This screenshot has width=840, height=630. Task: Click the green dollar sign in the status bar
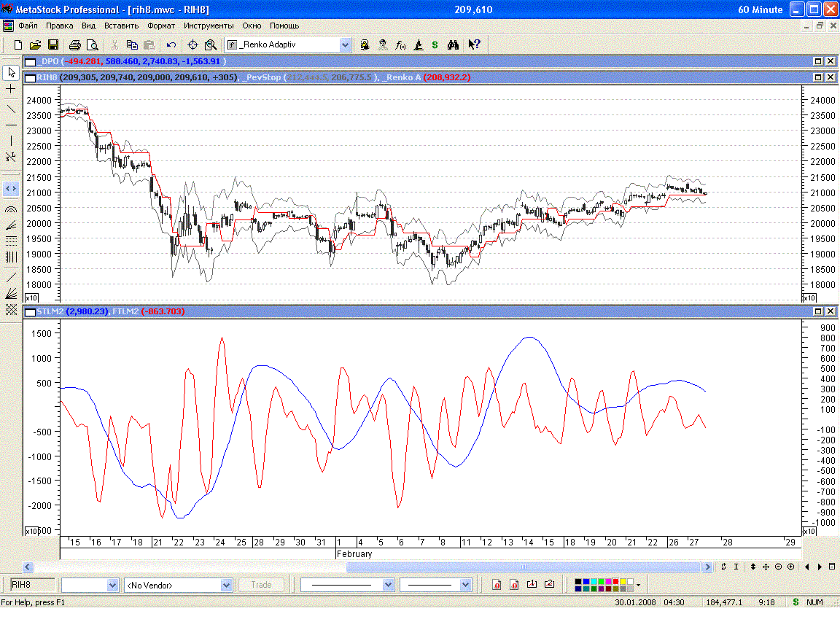click(x=796, y=602)
